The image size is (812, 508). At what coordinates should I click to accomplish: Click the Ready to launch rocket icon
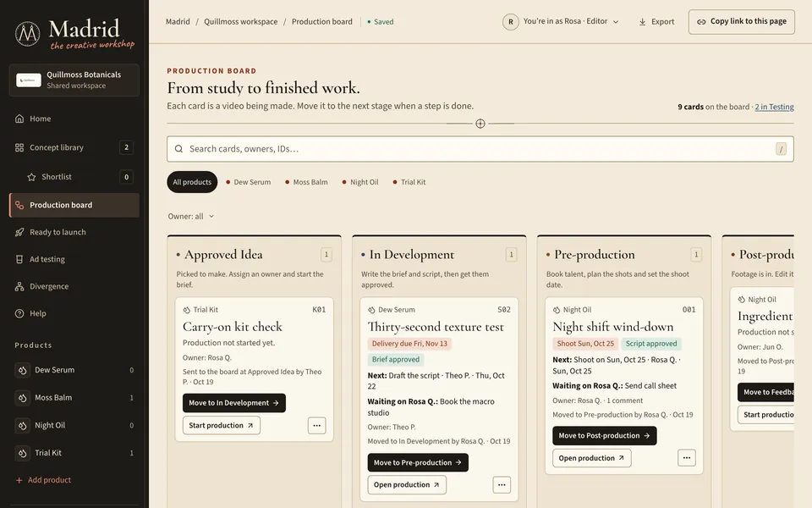point(19,232)
